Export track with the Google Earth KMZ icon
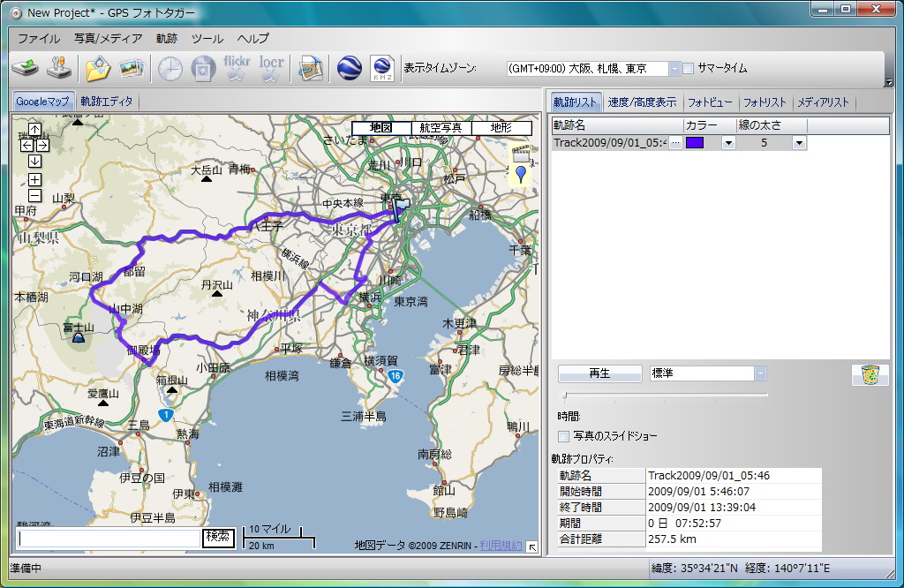Image resolution: width=904 pixels, height=588 pixels. pyautogui.click(x=381, y=68)
